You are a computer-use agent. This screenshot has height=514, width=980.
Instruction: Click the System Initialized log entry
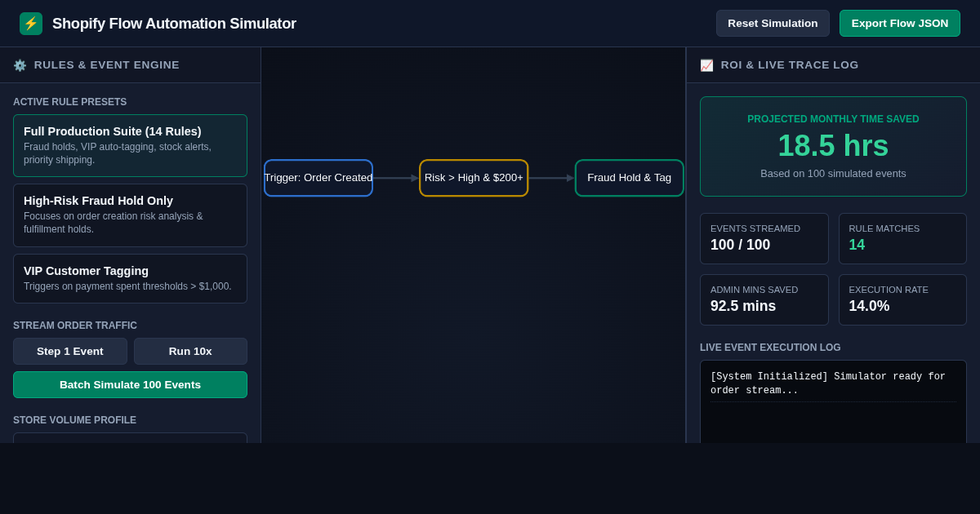tap(833, 383)
